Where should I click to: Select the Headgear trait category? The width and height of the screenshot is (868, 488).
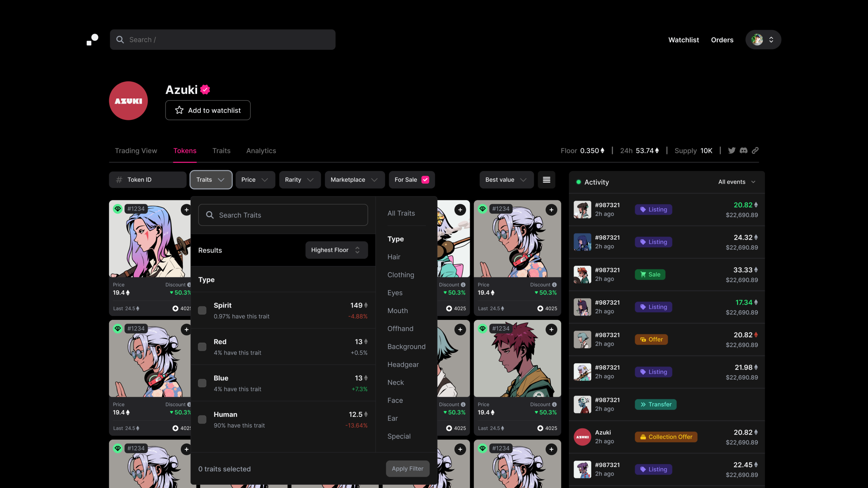[403, 365]
